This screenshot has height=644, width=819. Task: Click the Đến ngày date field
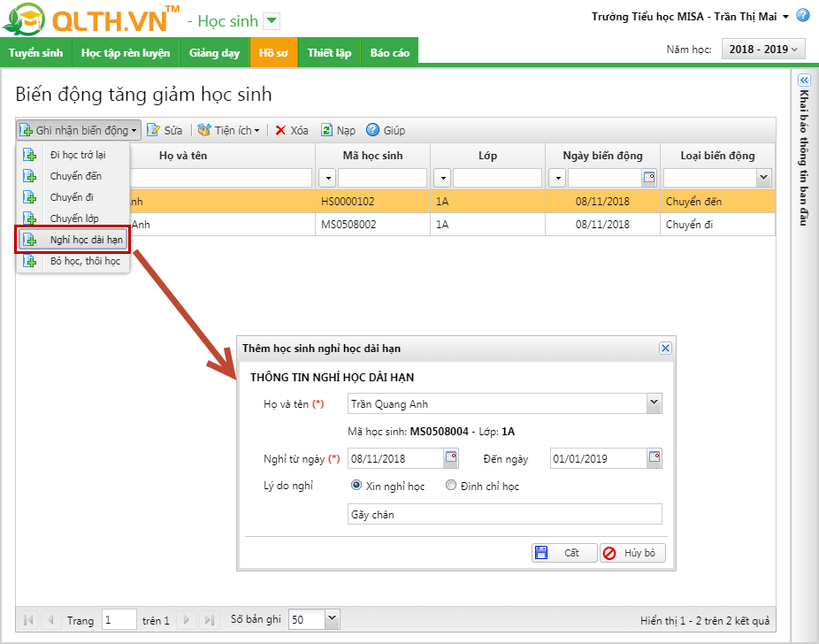coord(599,458)
